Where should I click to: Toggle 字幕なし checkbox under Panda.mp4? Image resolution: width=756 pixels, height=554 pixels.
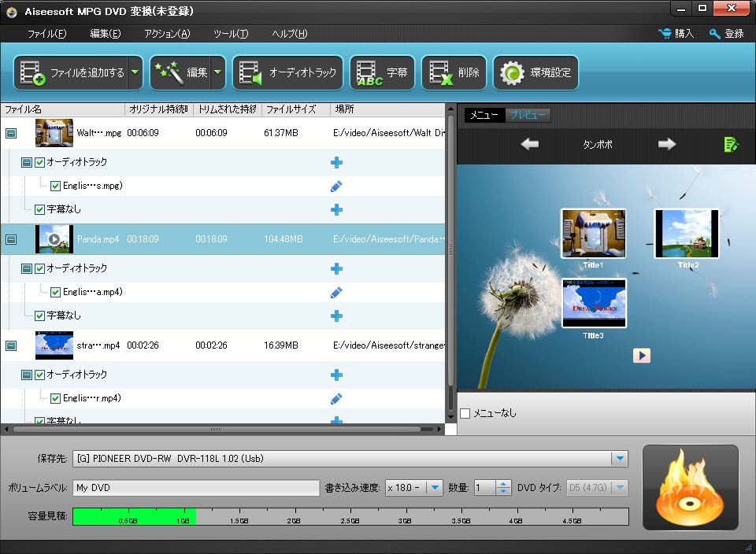pos(40,316)
